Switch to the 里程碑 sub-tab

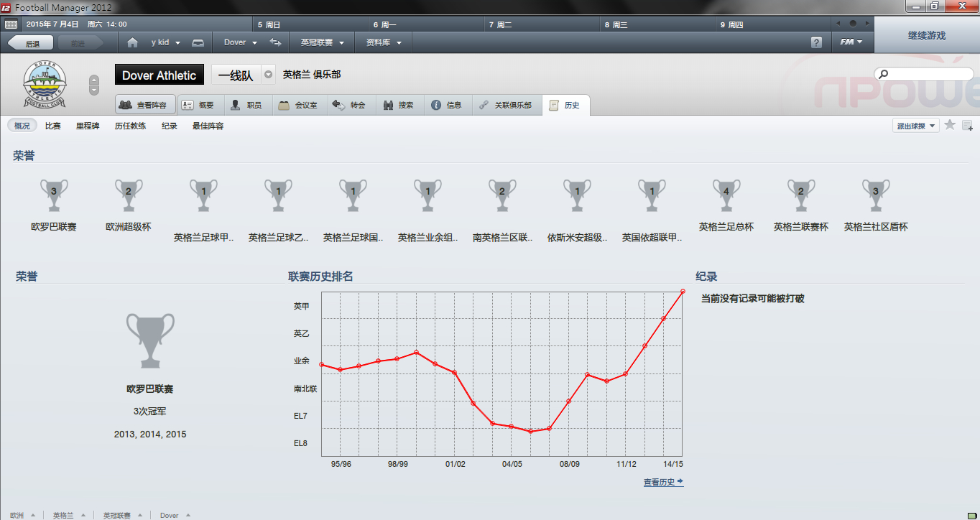tap(88, 126)
